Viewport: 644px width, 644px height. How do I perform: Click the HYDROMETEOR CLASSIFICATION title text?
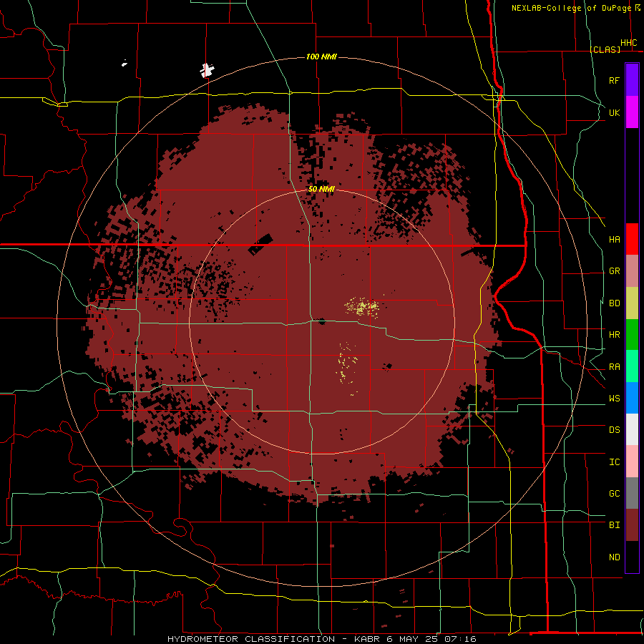pos(251,639)
